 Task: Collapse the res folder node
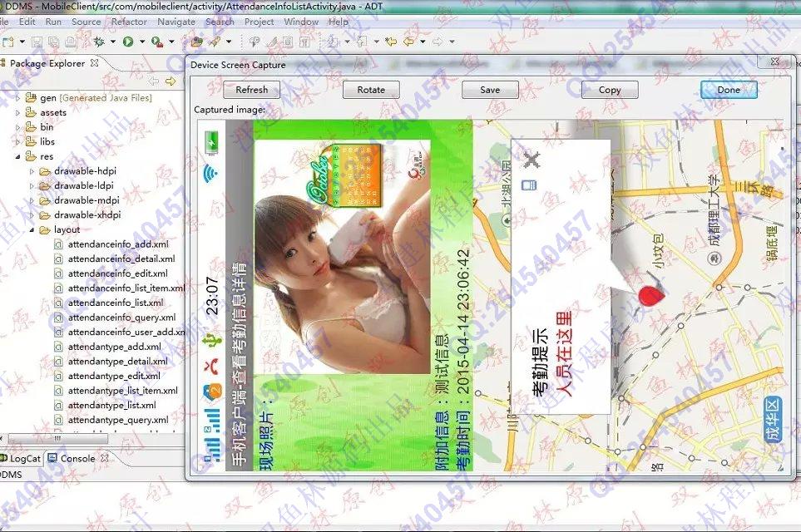[17, 156]
